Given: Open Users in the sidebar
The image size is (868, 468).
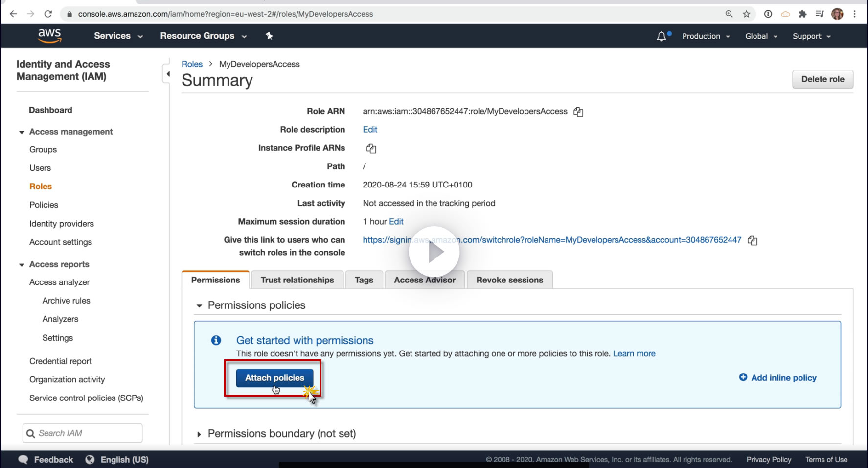Looking at the screenshot, I should click(40, 168).
